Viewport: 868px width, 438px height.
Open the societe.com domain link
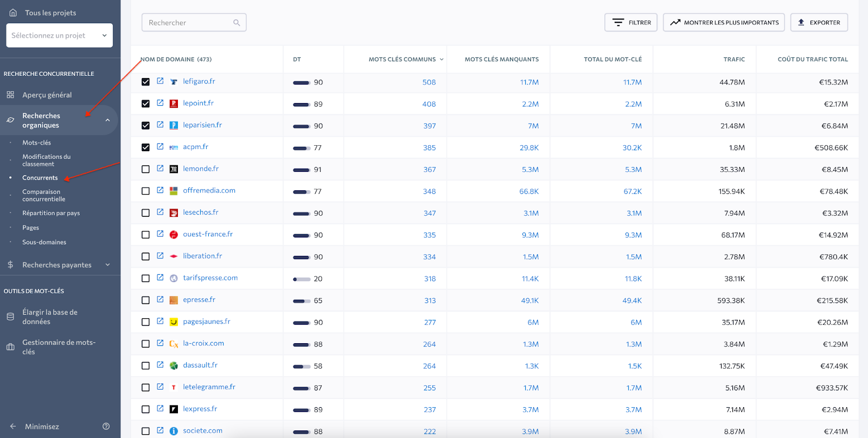click(202, 430)
